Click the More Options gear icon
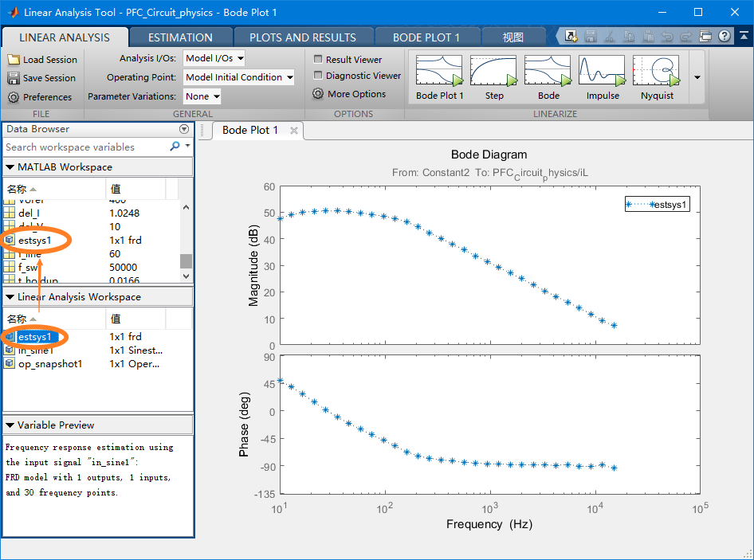This screenshot has width=754, height=560. [x=318, y=93]
